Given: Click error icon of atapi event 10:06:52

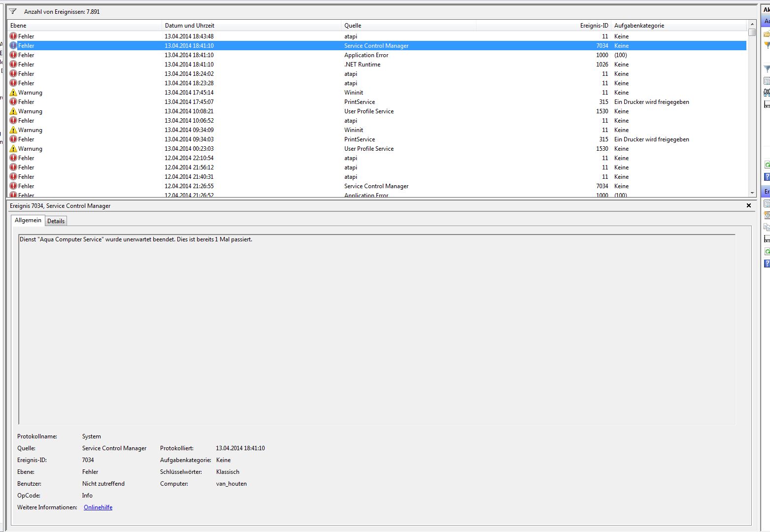Looking at the screenshot, I should 13,120.
